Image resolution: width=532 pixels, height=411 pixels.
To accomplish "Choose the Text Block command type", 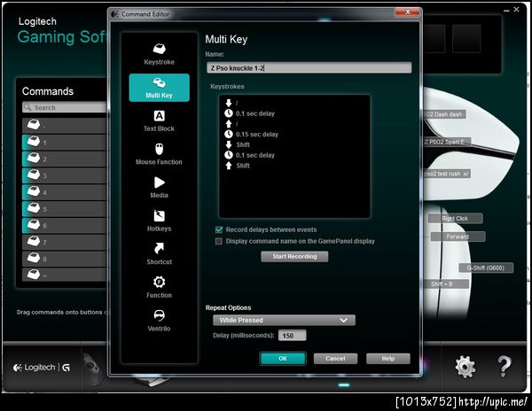I will point(159,121).
